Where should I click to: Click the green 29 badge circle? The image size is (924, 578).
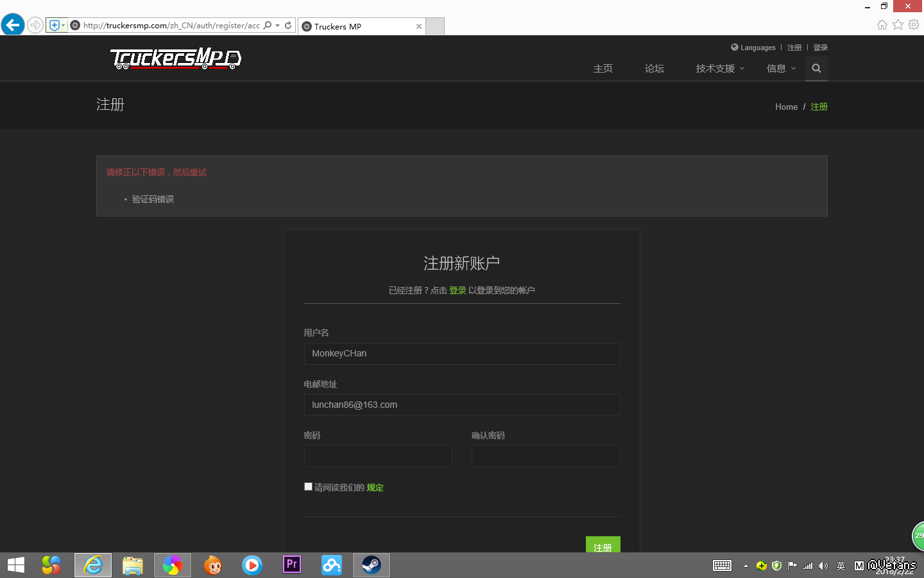pyautogui.click(x=918, y=536)
